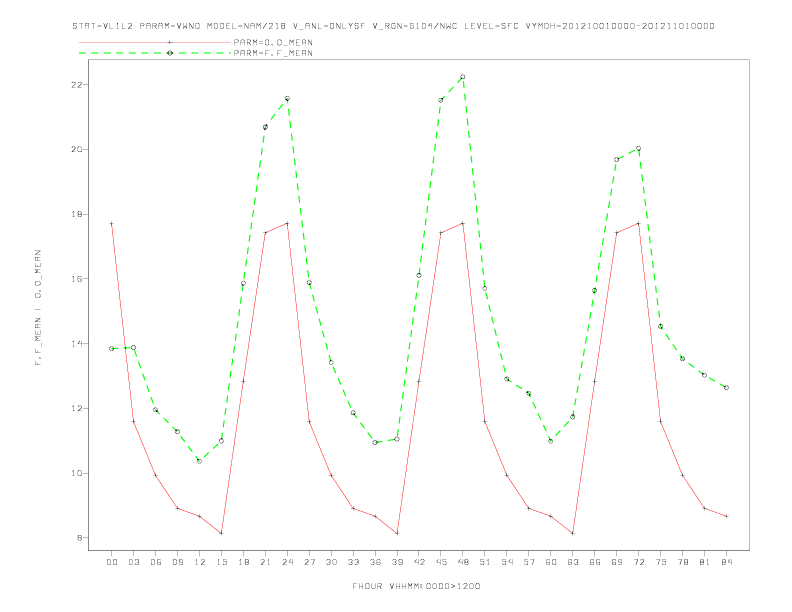Click the red minimum data point at hour 39
792x612 pixels.
click(x=397, y=533)
